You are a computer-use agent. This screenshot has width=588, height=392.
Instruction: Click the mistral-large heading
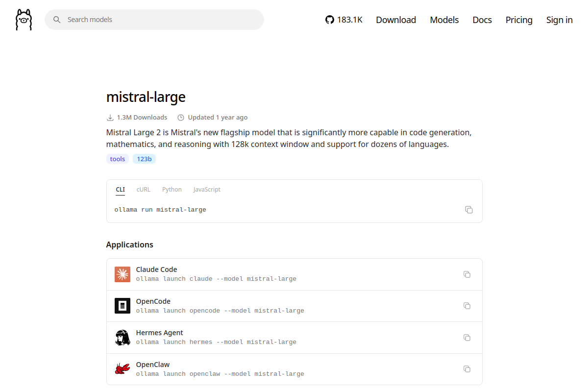click(x=146, y=97)
